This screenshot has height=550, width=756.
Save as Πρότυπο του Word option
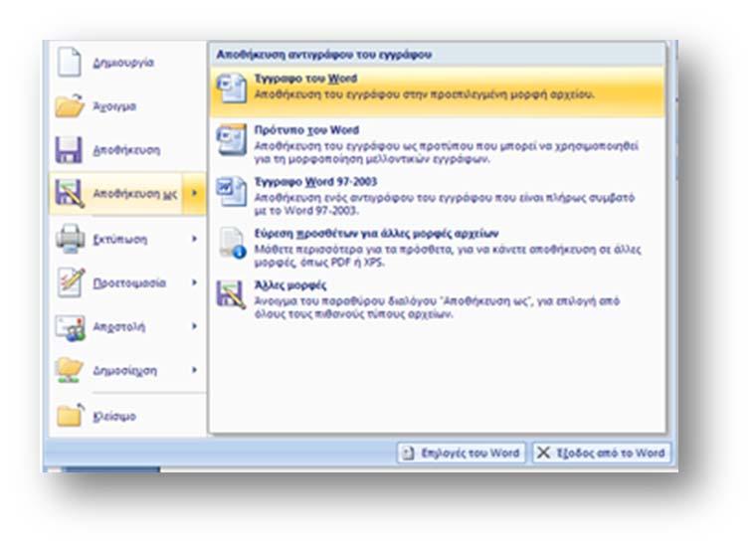click(x=438, y=143)
